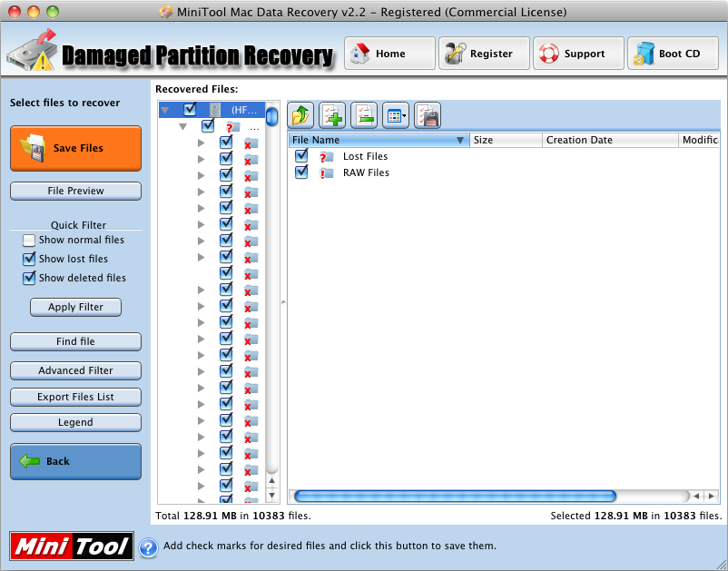Show the Legend
Screen dimensions: 728x571
(x=75, y=422)
